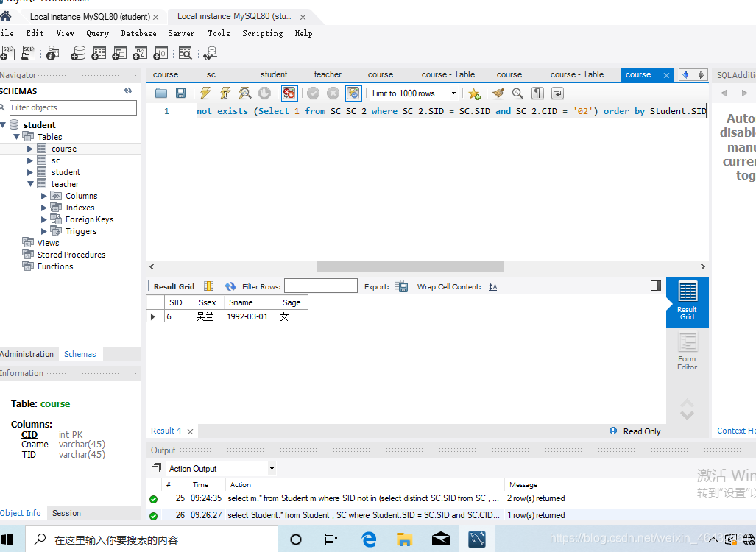
Task: Refresh schemas list icon in Navigator
Action: pos(128,91)
